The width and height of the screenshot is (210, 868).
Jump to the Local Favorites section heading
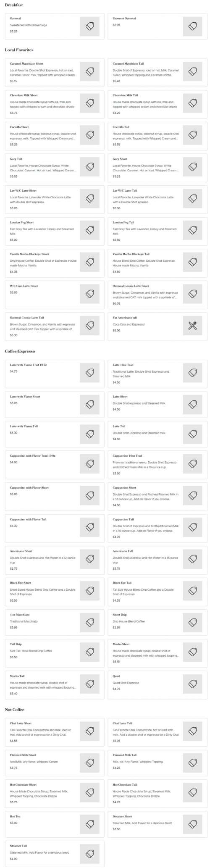click(x=19, y=50)
